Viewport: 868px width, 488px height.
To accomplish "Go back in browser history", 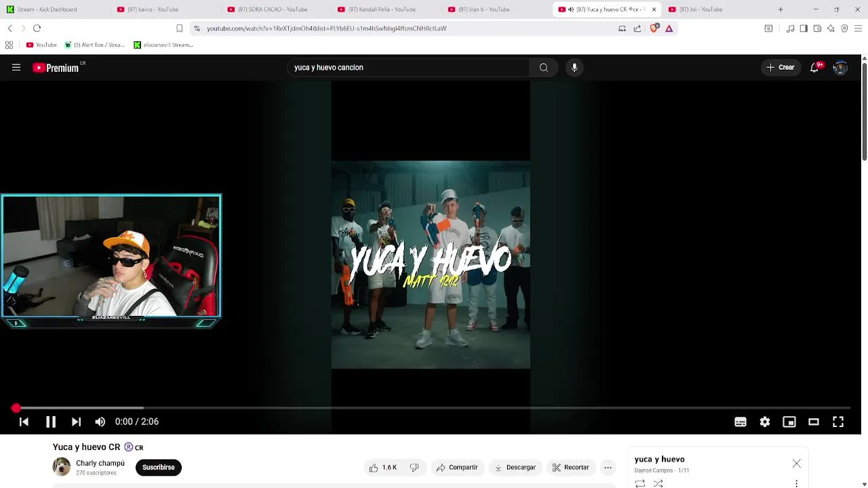I will click(x=9, y=28).
